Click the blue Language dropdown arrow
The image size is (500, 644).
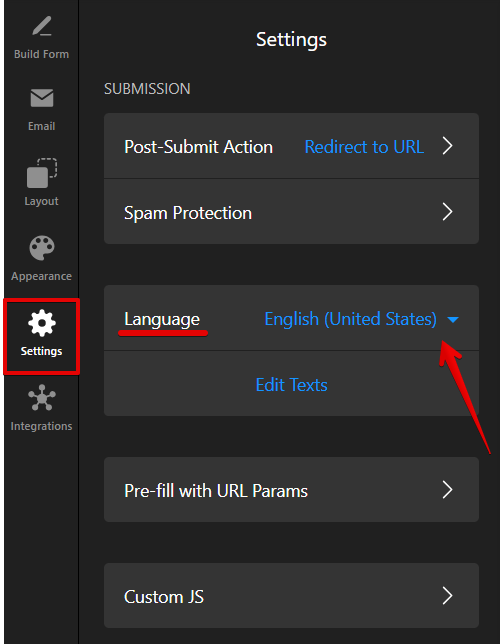tap(453, 320)
